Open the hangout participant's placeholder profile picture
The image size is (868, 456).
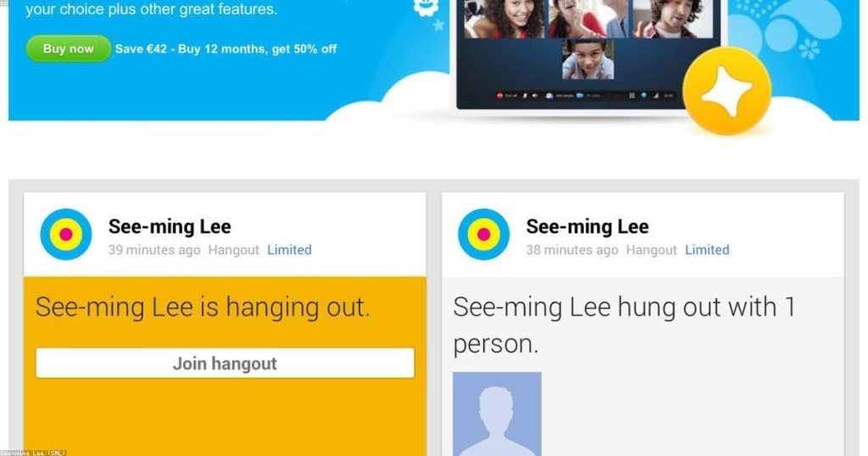[x=497, y=414]
